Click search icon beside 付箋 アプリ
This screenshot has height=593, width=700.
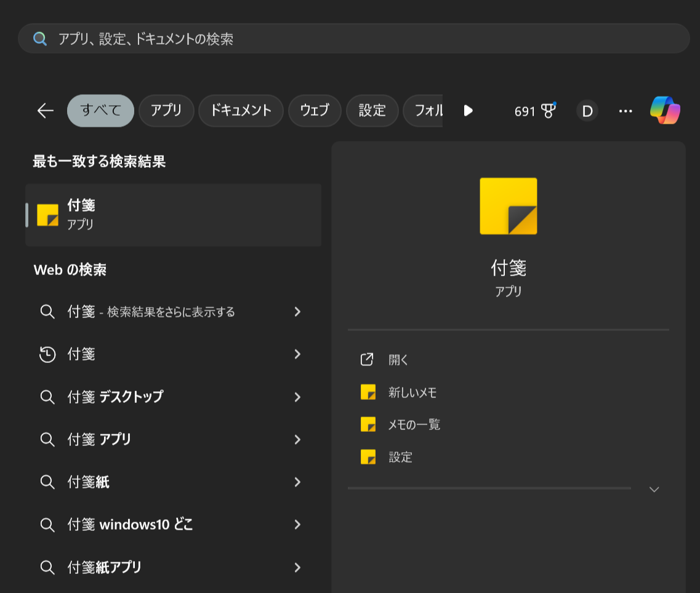tap(47, 439)
